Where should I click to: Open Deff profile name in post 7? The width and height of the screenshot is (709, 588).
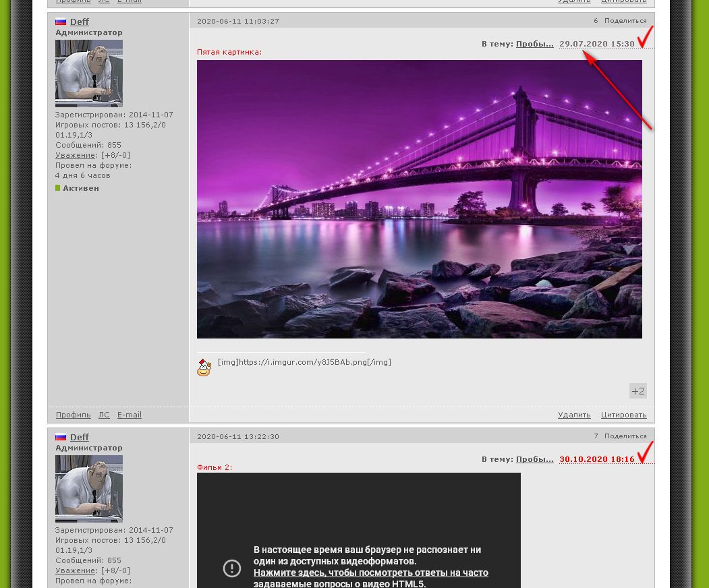click(x=79, y=437)
